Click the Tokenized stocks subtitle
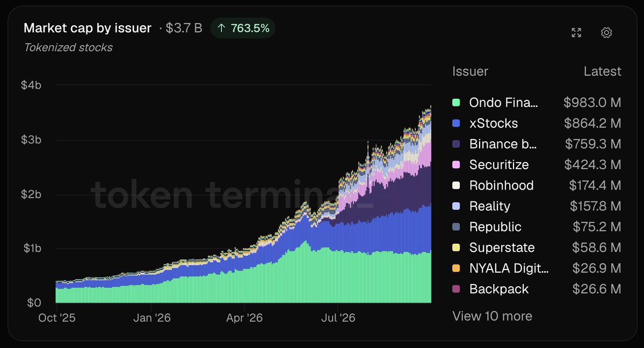The height and width of the screenshot is (348, 644). point(68,48)
